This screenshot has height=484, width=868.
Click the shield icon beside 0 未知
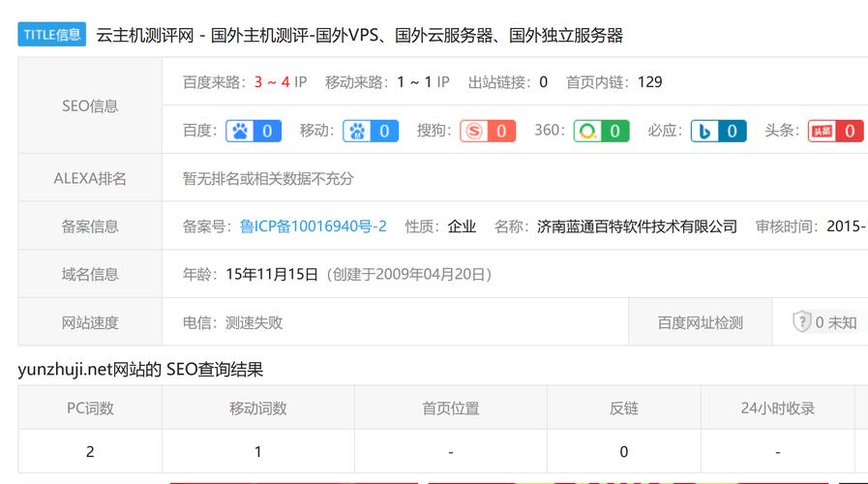(801, 321)
